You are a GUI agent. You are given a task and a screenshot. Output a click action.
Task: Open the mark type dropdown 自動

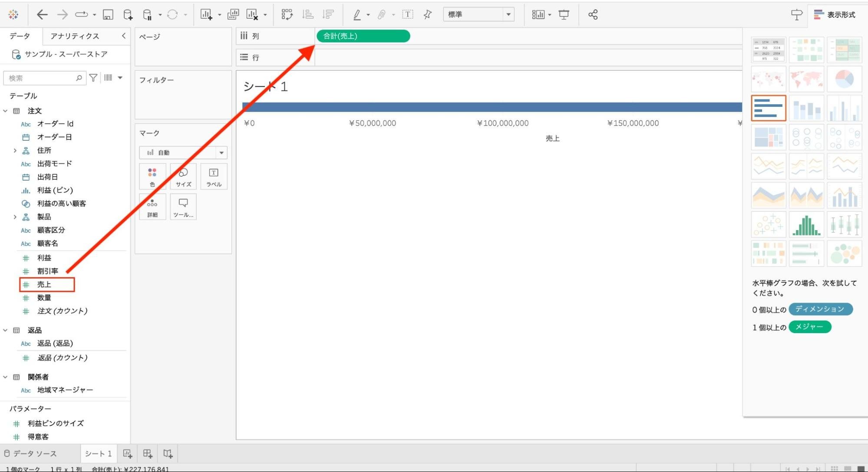tap(183, 152)
